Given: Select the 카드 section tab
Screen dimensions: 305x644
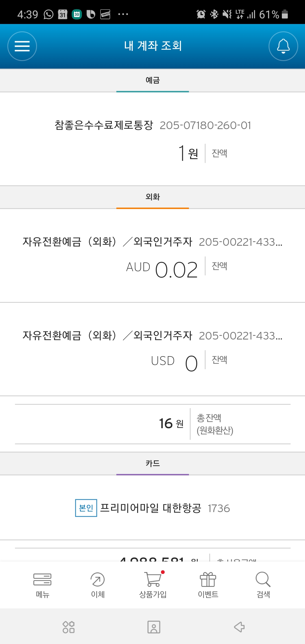Looking at the screenshot, I should [152, 463].
